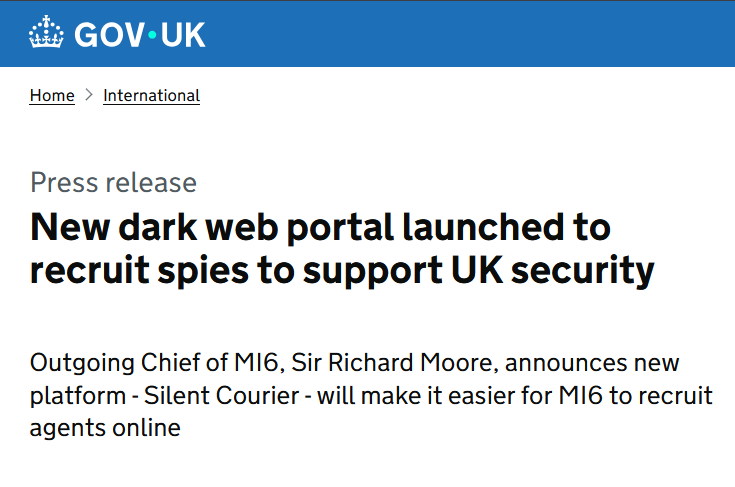Click the breadcrumb chevron separator
This screenshot has height=487, width=735.
click(89, 95)
